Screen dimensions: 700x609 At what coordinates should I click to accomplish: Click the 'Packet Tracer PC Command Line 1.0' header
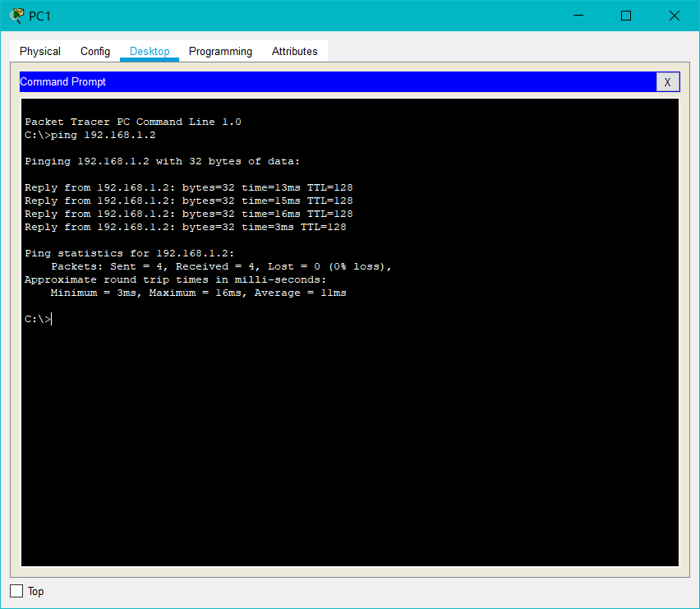[x=133, y=122]
